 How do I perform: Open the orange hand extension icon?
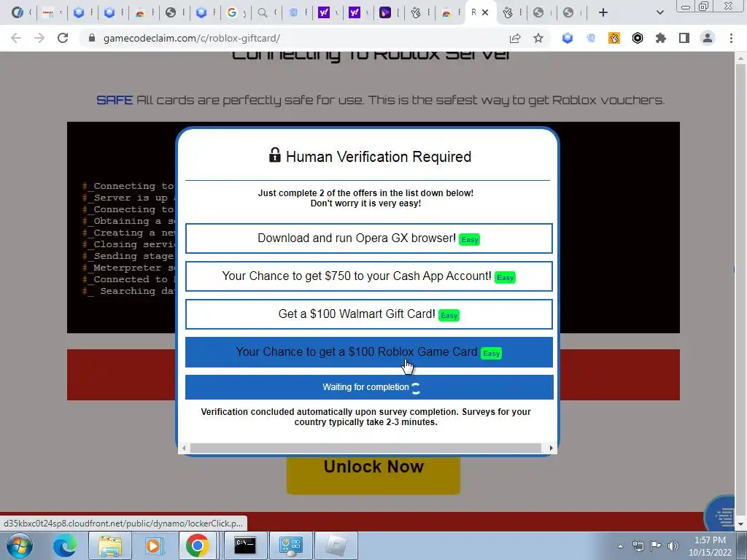pos(614,38)
